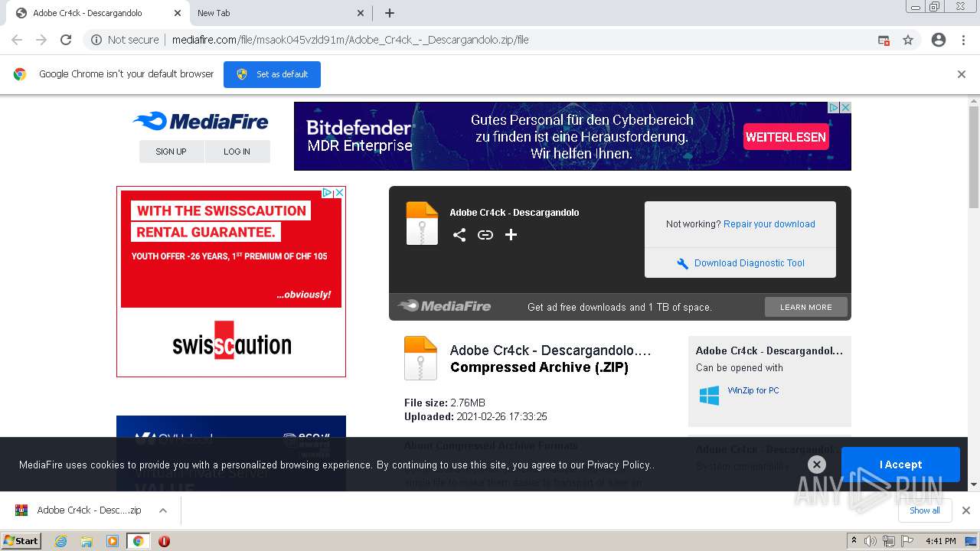Click the plus add-to-account icon
980x551 pixels.
coord(511,235)
